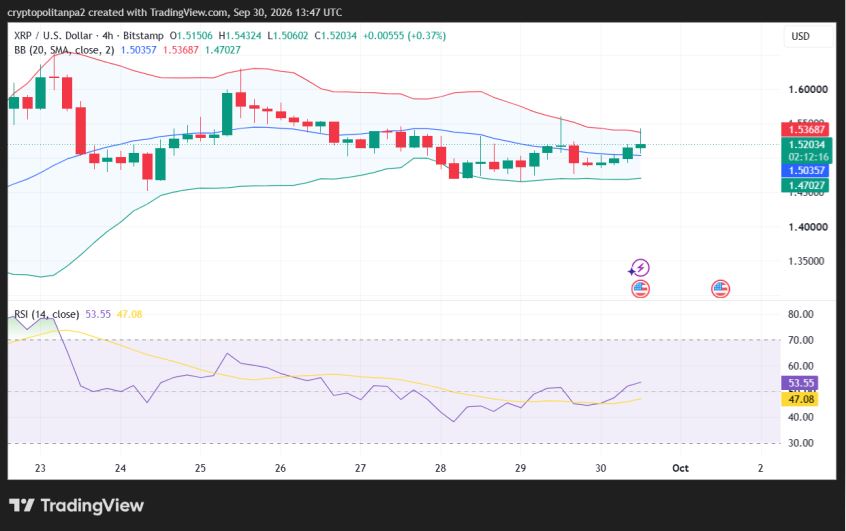This screenshot has height=531, width=846.
Task: Click the 1.40000 price axis label
Action: (808, 227)
